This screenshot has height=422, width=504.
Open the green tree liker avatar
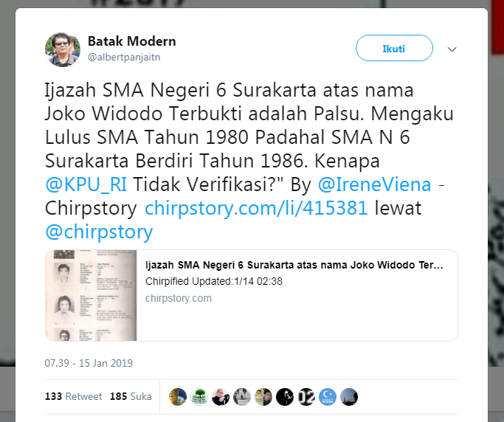(199, 397)
